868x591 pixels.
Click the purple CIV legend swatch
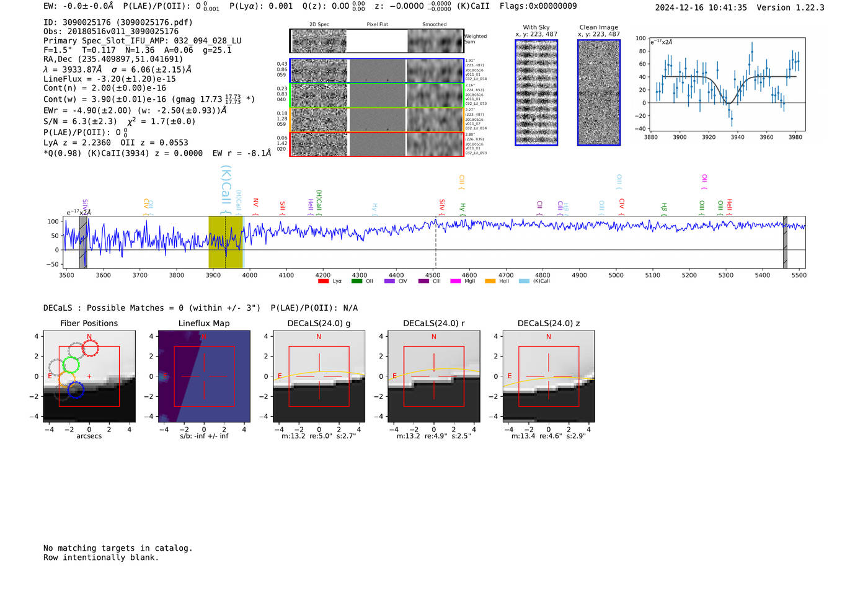(389, 281)
